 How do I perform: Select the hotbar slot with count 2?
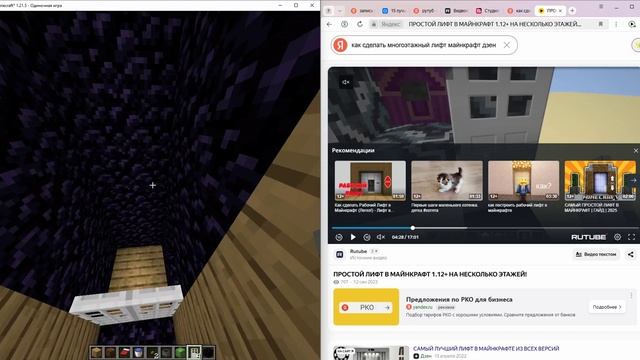coord(153,352)
